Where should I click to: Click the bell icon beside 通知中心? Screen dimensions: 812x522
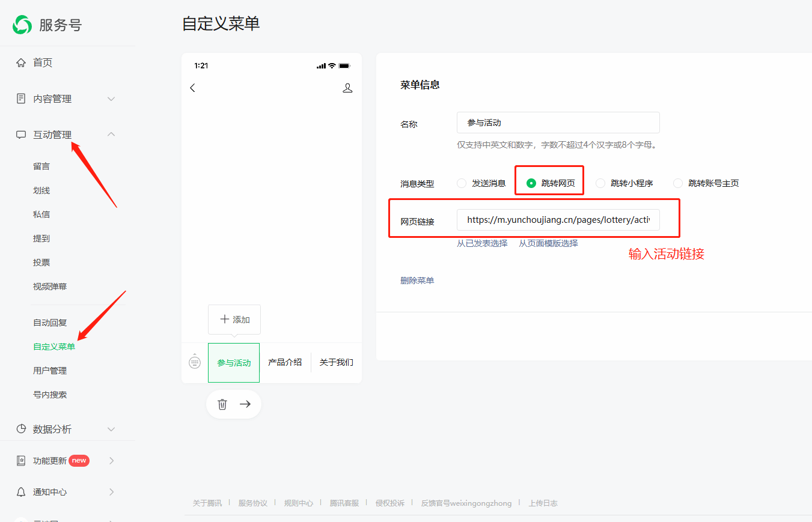point(21,492)
